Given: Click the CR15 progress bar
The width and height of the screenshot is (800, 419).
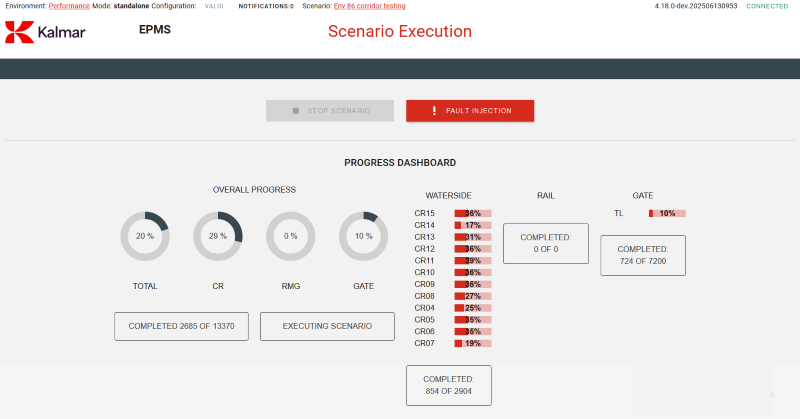Looking at the screenshot, I should pos(472,213).
